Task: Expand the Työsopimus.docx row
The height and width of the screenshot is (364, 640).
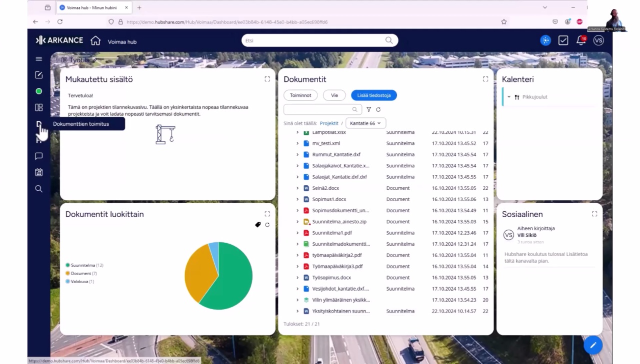Action: pyautogui.click(x=297, y=278)
